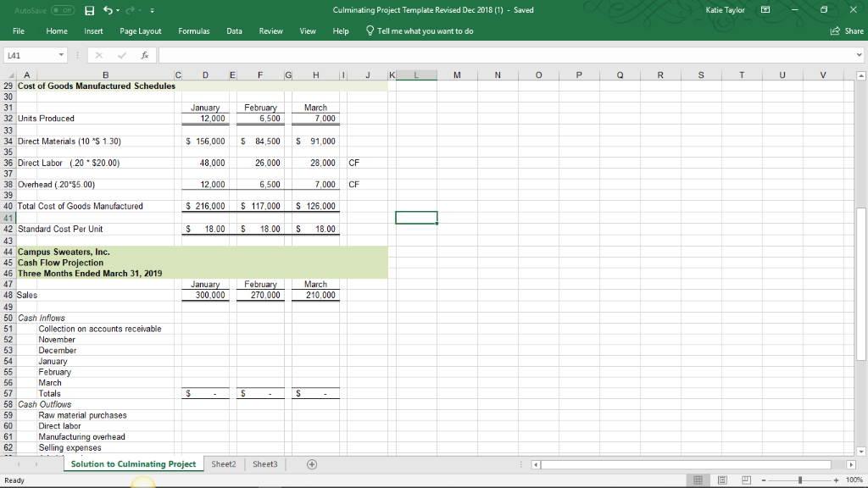This screenshot has height=488, width=868.
Task: Switch to the Page Layout tab
Action: point(141,31)
